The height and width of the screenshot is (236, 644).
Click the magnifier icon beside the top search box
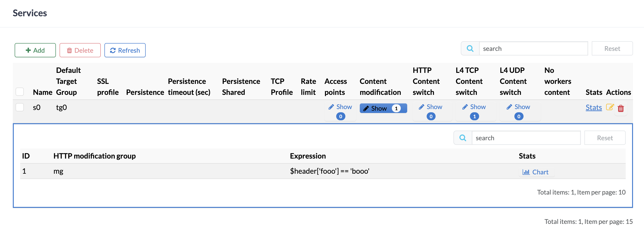point(470,48)
